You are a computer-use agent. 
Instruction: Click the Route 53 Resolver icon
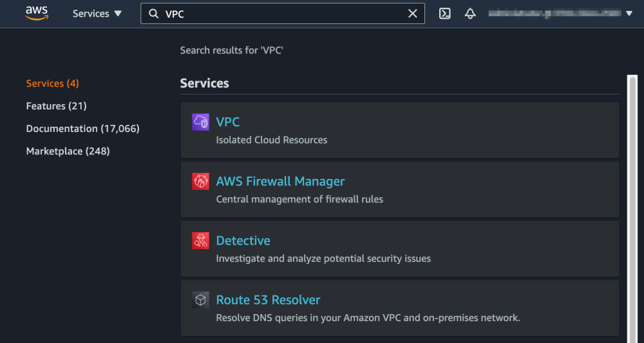click(200, 300)
